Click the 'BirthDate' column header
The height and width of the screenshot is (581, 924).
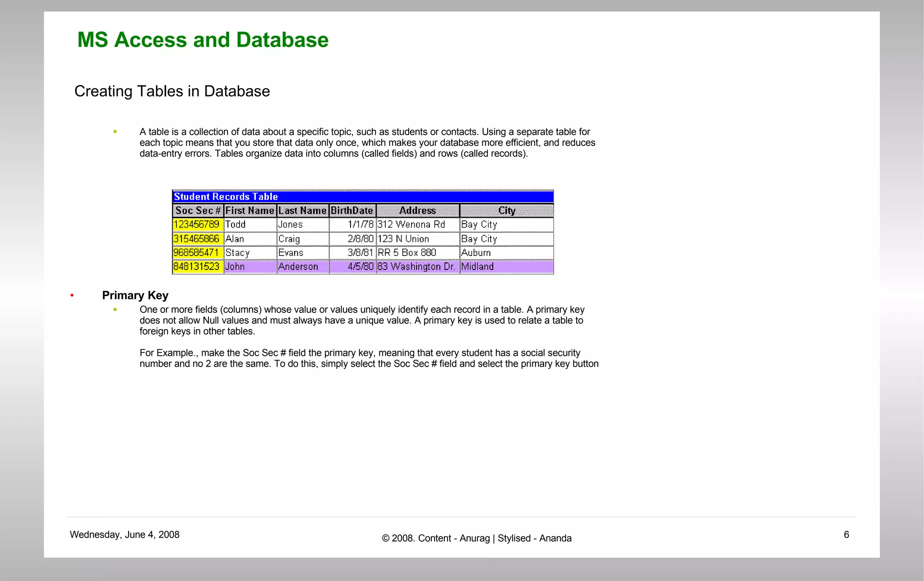tap(352, 211)
